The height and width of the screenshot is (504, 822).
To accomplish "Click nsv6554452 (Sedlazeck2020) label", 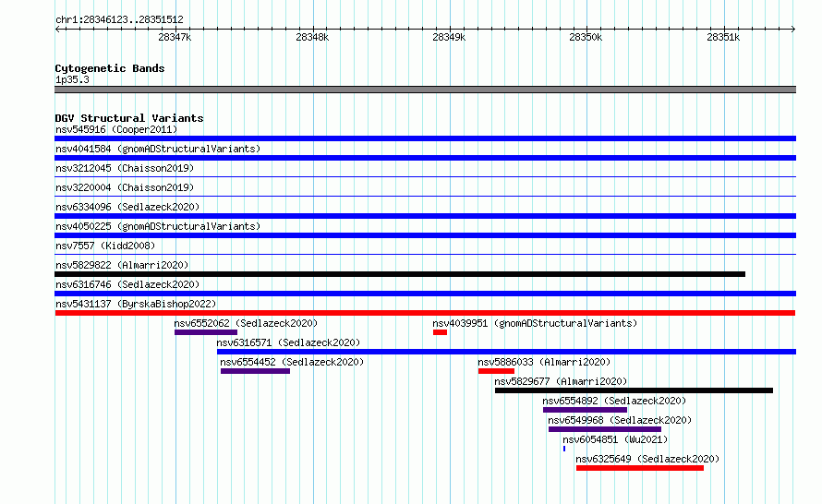I will coord(292,362).
